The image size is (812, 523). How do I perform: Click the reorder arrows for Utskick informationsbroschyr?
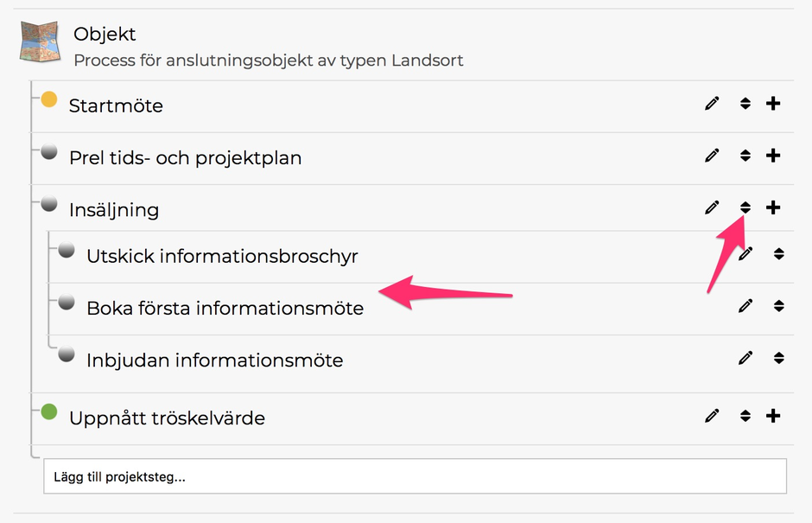pos(779,254)
